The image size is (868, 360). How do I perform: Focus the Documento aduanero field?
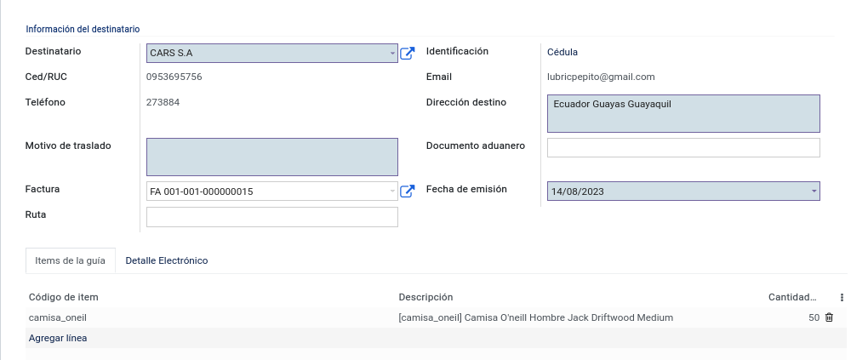point(683,147)
